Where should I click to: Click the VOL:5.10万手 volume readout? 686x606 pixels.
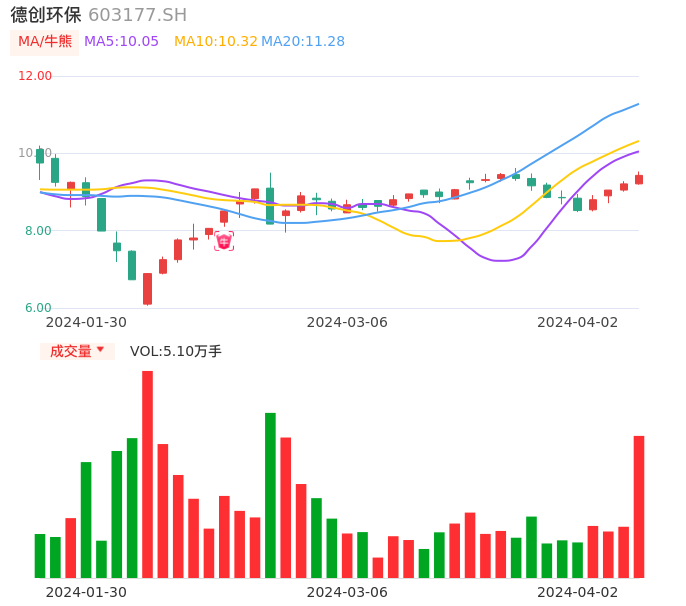tap(176, 351)
